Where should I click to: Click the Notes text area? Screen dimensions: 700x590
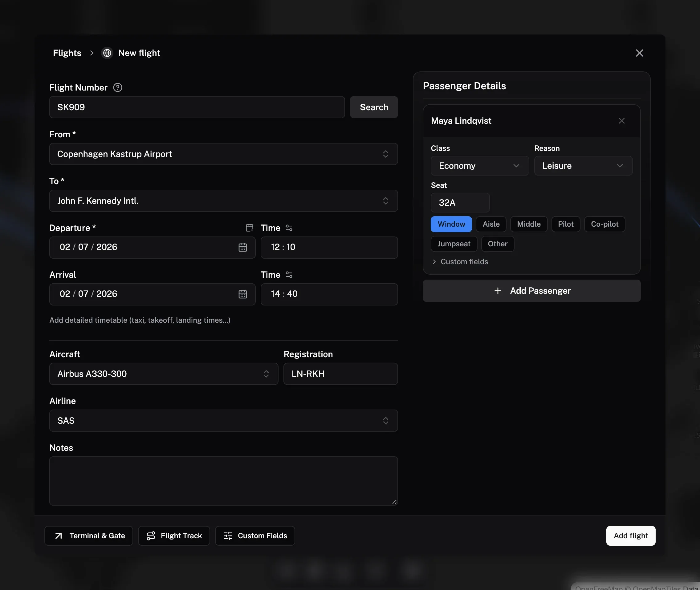223,481
